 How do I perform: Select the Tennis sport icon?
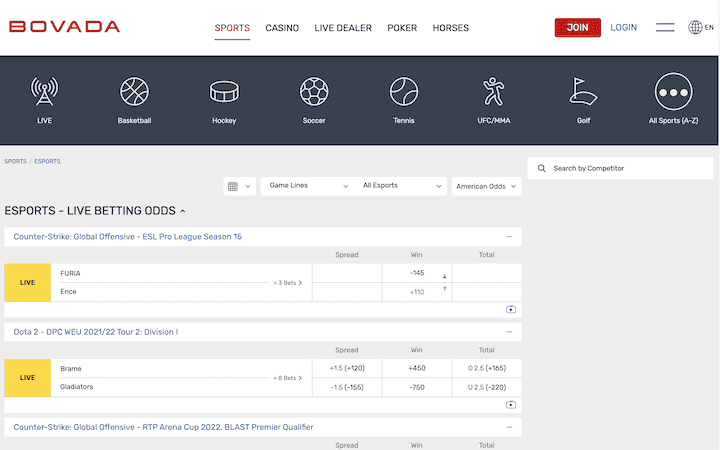coord(404,91)
